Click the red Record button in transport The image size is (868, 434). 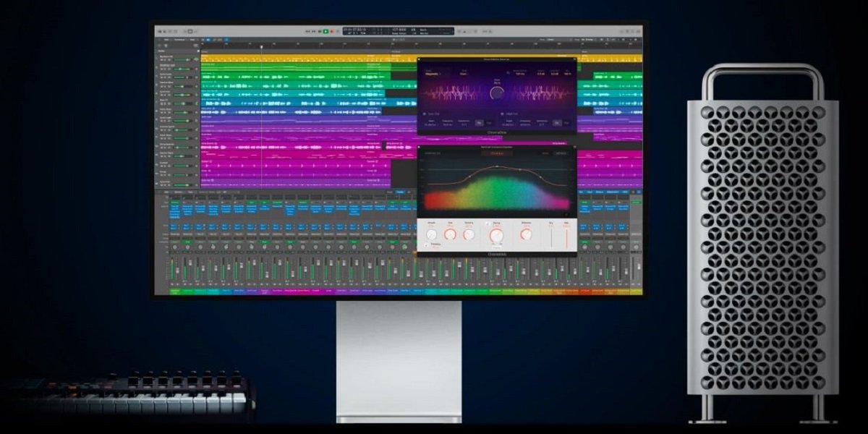[332, 31]
